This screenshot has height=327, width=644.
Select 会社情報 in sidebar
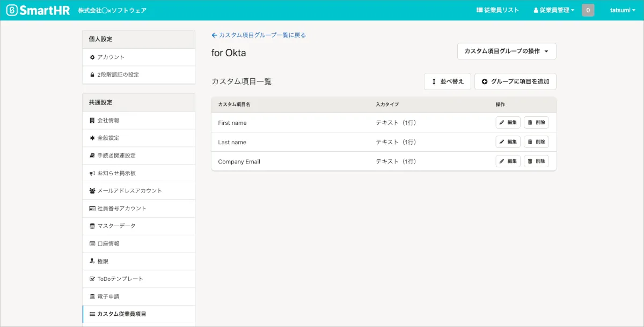[x=108, y=121]
